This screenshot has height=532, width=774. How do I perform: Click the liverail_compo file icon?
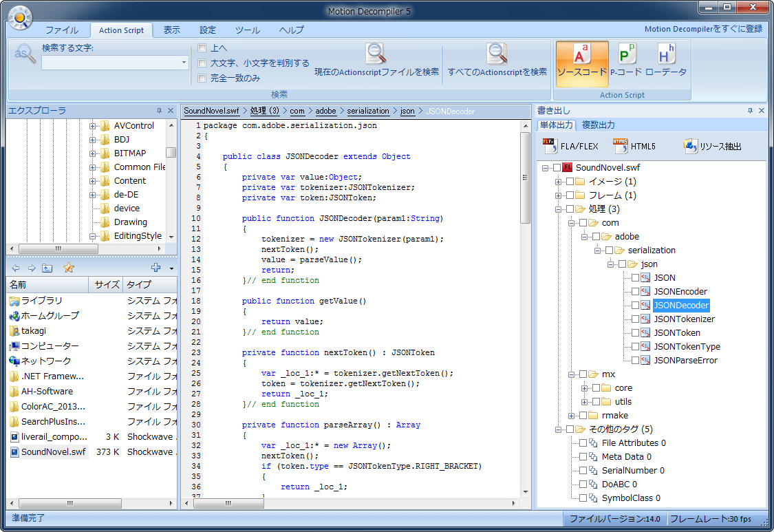click(x=14, y=436)
